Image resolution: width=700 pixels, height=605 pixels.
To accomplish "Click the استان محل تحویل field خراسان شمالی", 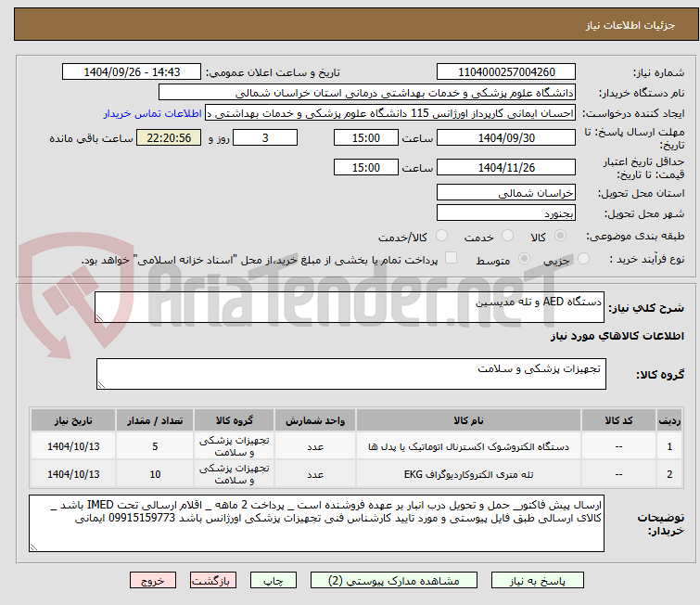I will [506, 193].
